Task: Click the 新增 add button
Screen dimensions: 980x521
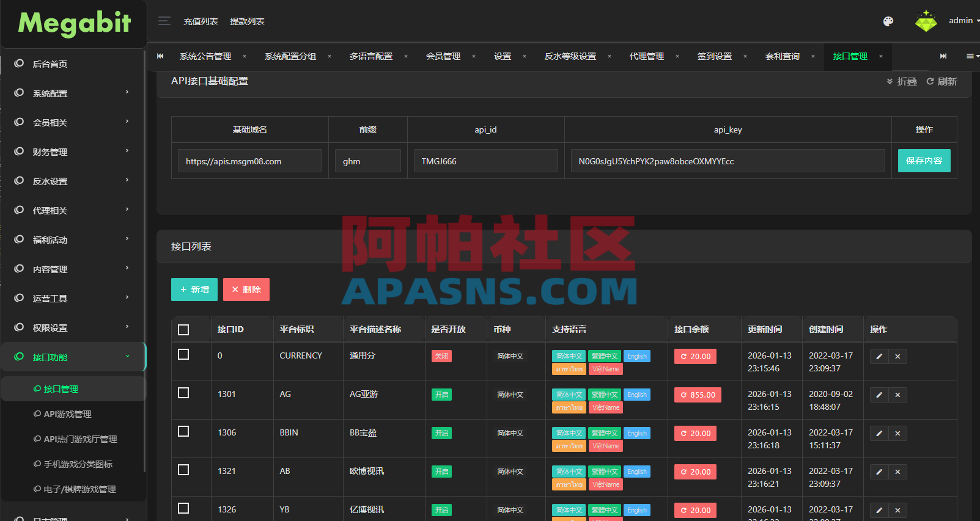Action: point(194,290)
